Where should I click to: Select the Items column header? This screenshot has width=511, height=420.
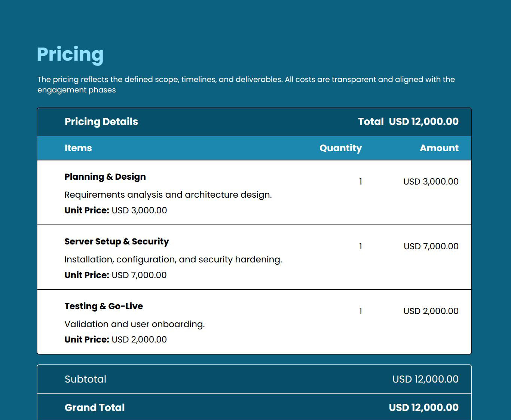[78, 148]
